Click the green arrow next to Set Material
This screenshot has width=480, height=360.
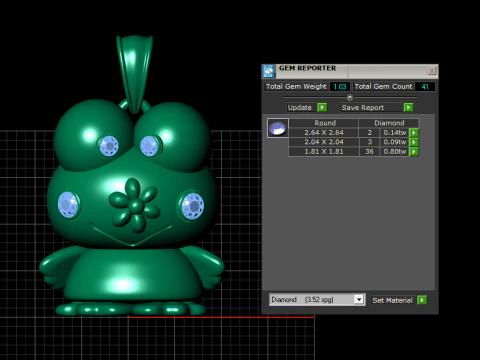coord(422,300)
